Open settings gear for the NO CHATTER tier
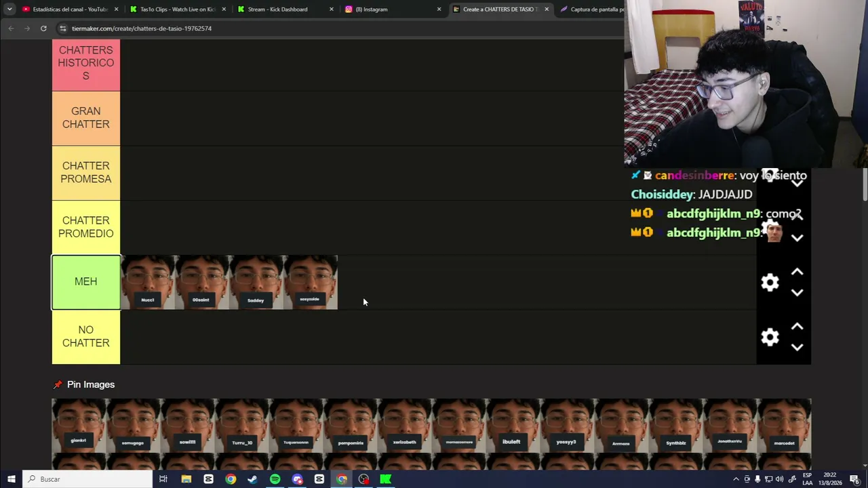This screenshot has height=488, width=868. coord(770,337)
